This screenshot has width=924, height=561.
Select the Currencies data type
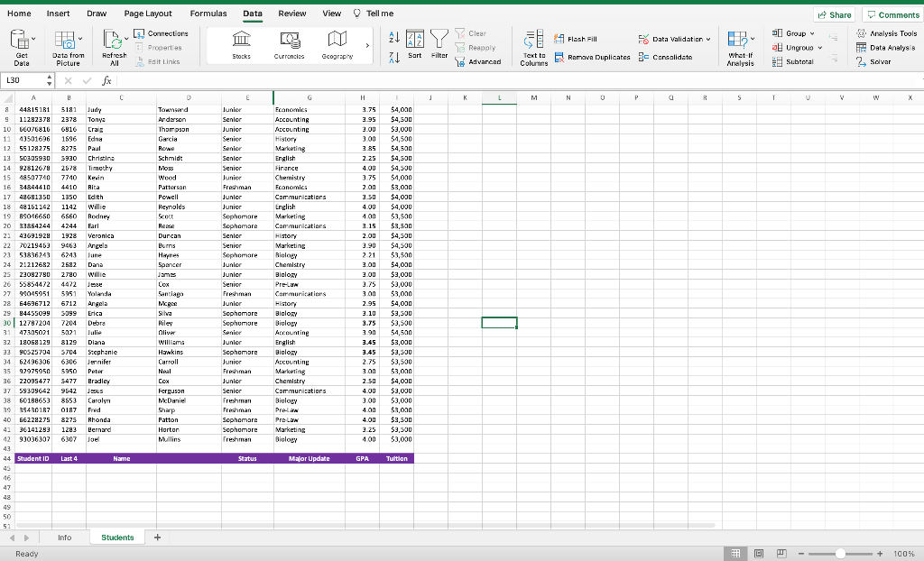(289, 43)
